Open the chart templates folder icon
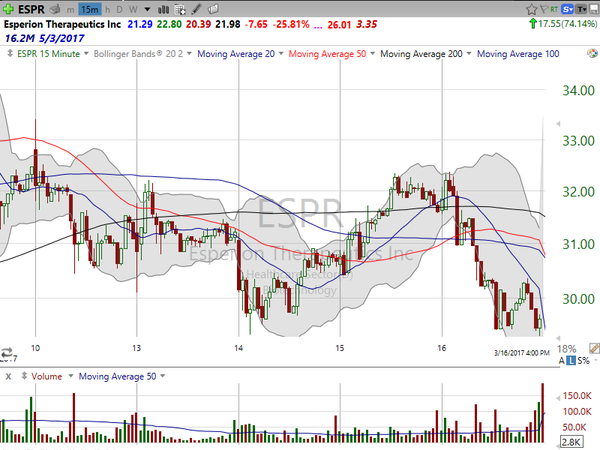The image size is (600, 450). (x=214, y=9)
